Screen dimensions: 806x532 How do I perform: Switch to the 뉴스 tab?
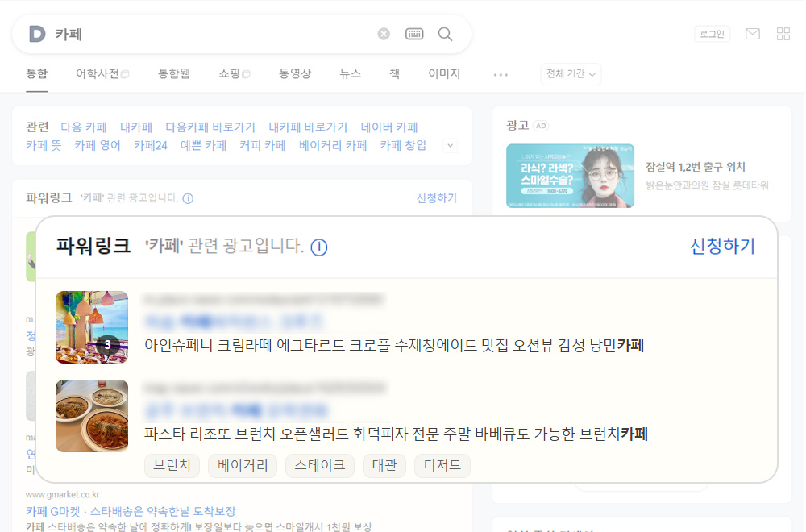point(350,74)
